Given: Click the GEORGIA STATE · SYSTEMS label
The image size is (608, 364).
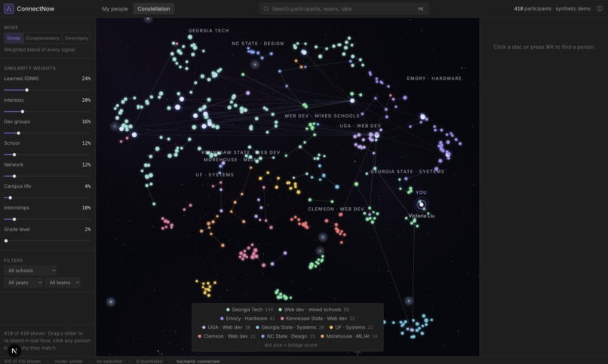Looking at the screenshot, I should pyautogui.click(x=407, y=172).
